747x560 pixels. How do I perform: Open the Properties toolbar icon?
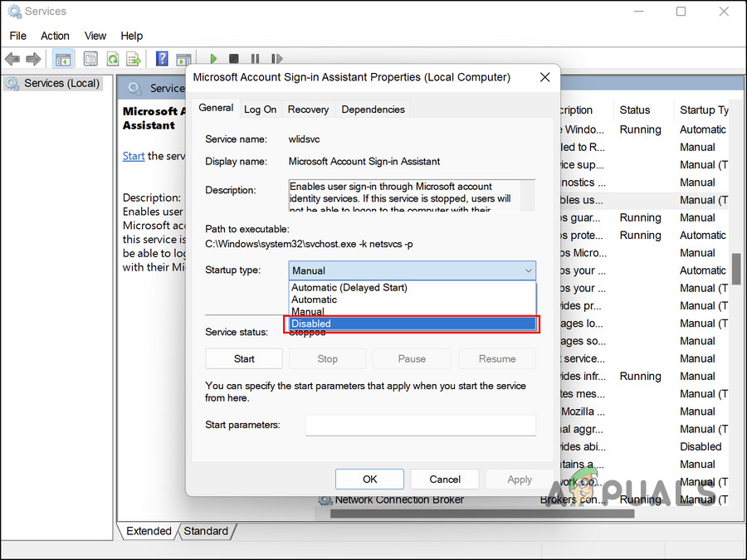pyautogui.click(x=90, y=59)
